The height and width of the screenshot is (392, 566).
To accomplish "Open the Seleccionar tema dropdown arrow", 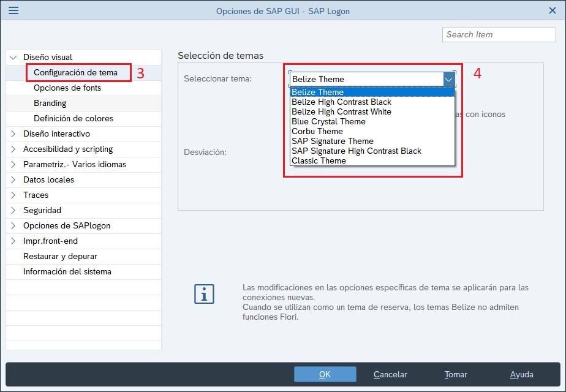I will coord(448,79).
